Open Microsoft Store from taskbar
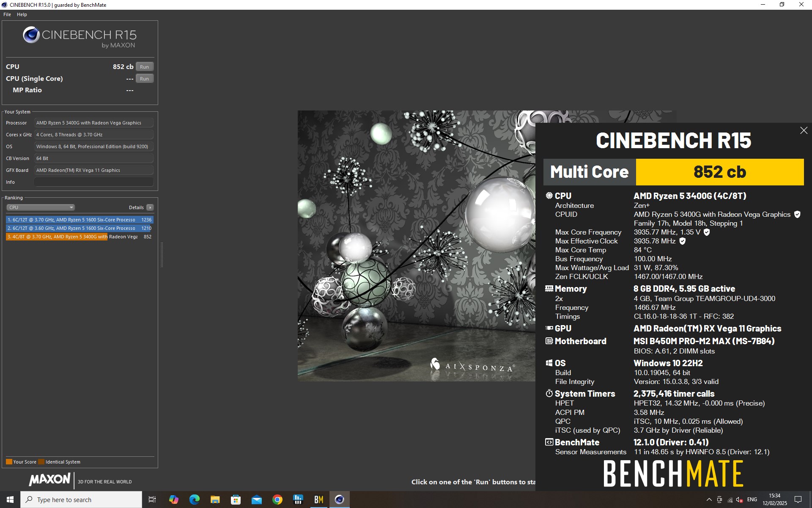The height and width of the screenshot is (508, 812). (236, 500)
